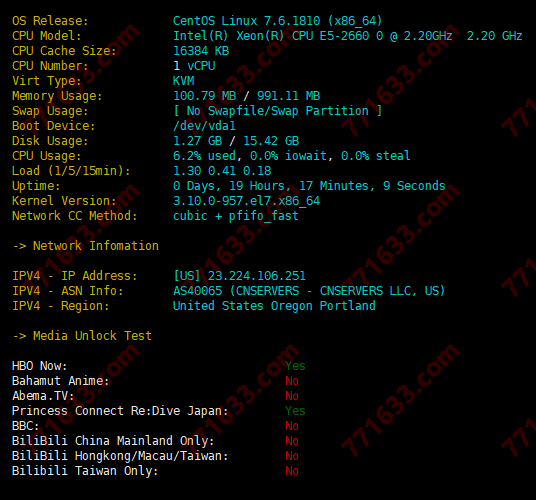Image resolution: width=536 pixels, height=500 pixels.
Task: Select the IP address 23.224.106.251
Action: [x=257, y=276]
